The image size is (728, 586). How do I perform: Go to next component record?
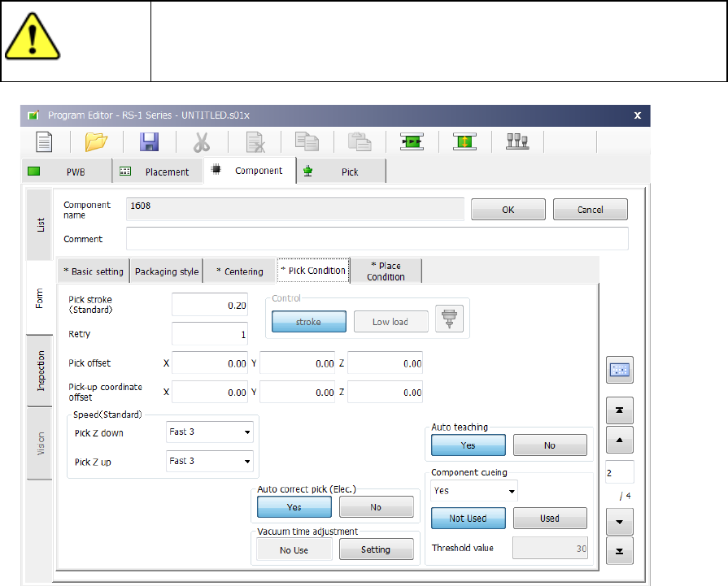[619, 522]
